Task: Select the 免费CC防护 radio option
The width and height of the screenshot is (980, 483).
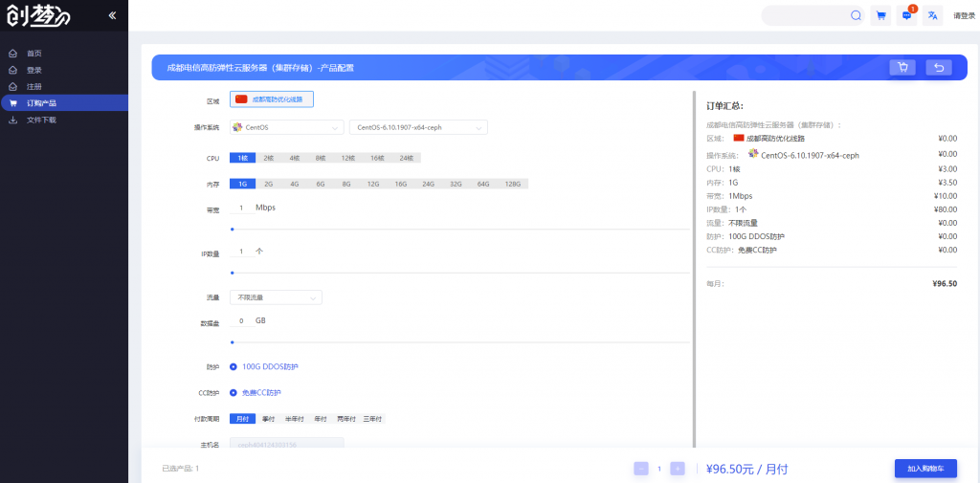Action: click(x=234, y=392)
